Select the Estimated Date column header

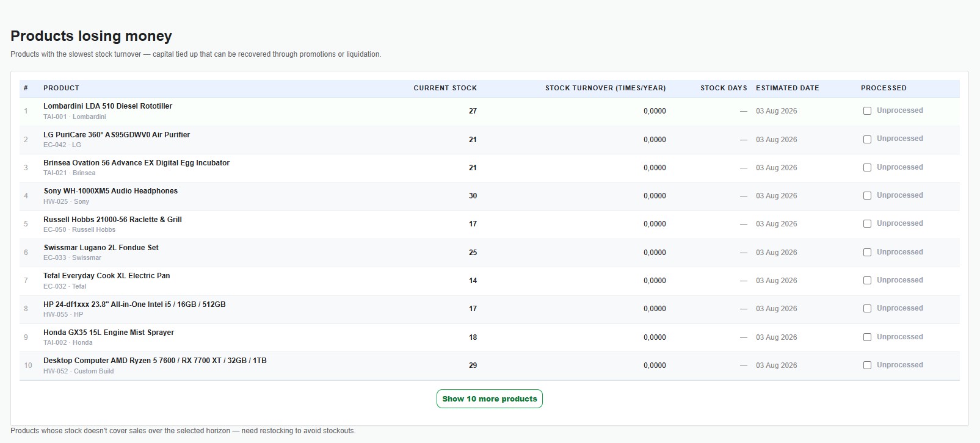[788, 88]
